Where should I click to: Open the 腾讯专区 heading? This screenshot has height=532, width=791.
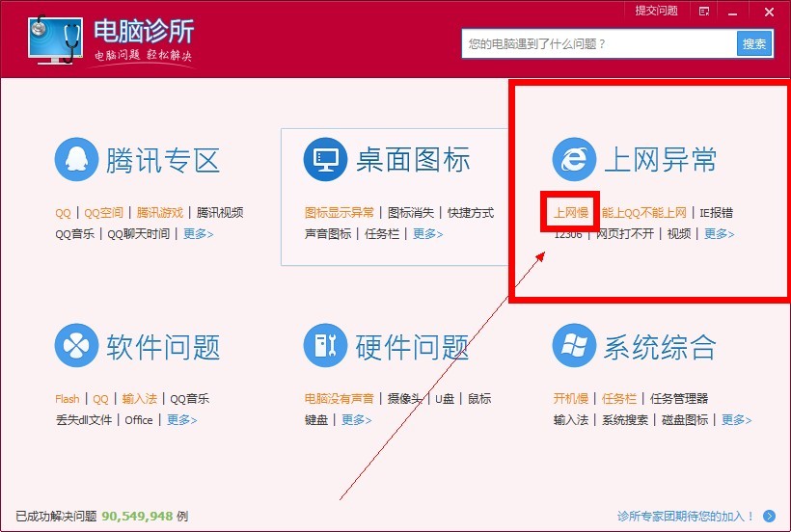point(162,161)
